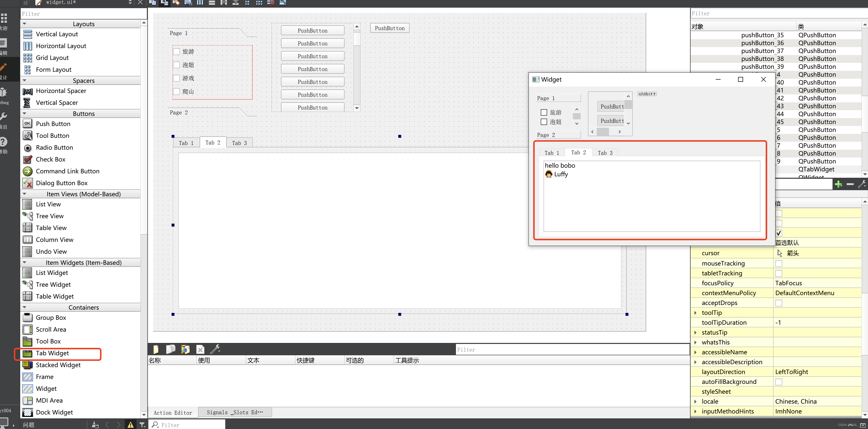Collapse the Layouts category in widget box
The width and height of the screenshot is (868, 429).
[x=25, y=24]
